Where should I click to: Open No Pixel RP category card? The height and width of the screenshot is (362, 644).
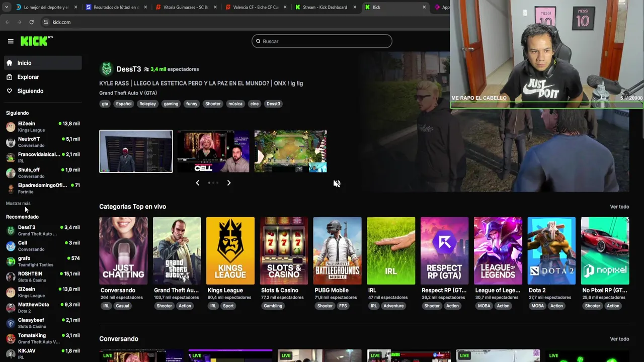point(605,251)
